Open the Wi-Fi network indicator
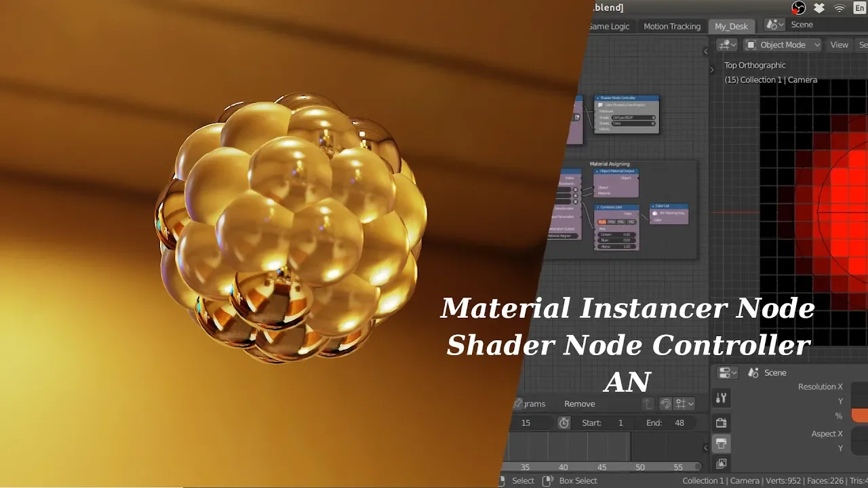Viewport: 868px width, 488px height. [840, 8]
